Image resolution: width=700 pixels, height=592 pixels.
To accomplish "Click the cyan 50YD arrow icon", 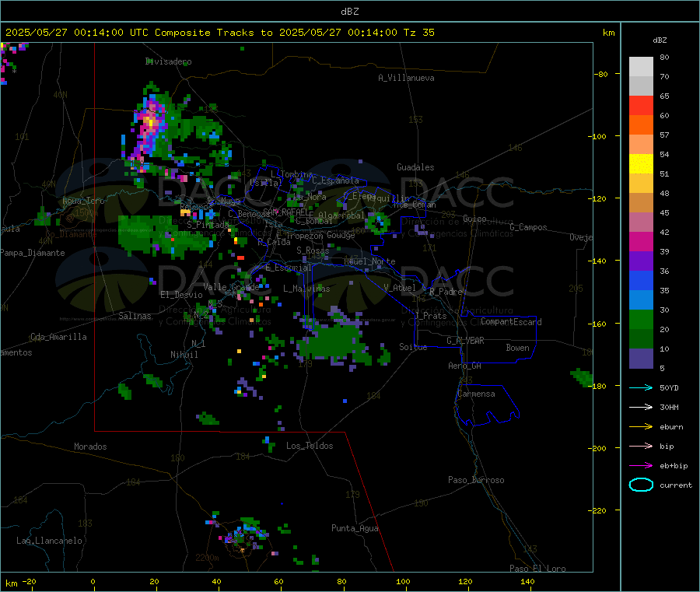I will pyautogui.click(x=641, y=387).
